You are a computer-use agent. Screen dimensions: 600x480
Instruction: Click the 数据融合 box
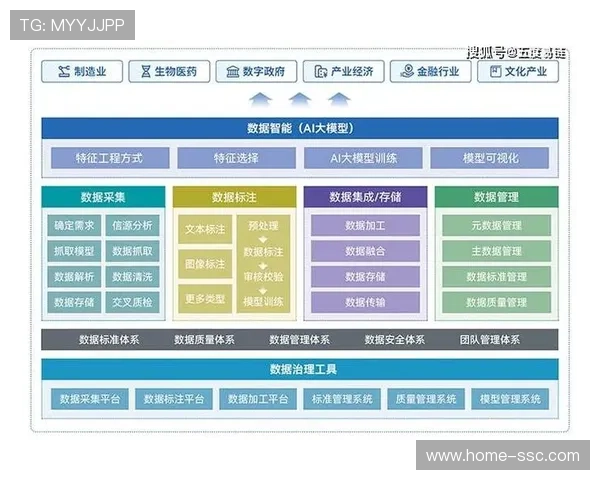click(x=365, y=251)
